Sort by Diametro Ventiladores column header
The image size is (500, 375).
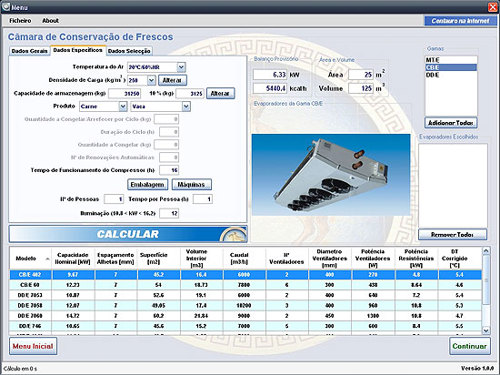point(330,258)
